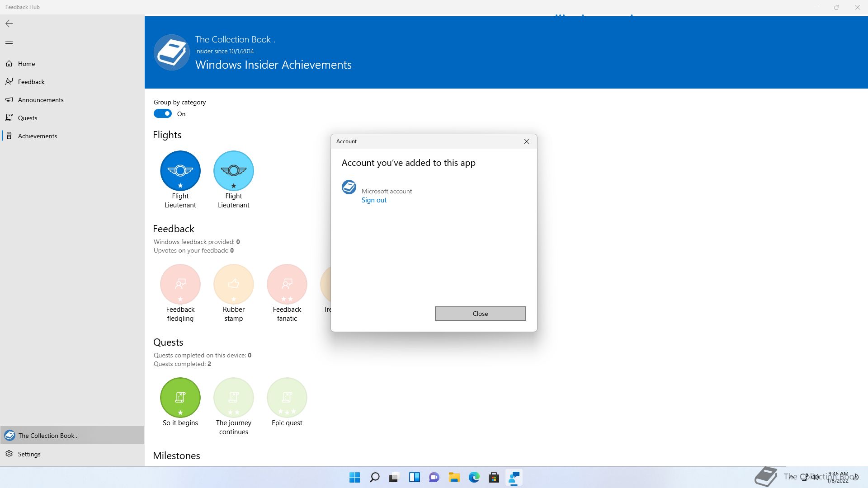Open Microsoft Store from taskbar
The height and width of the screenshot is (488, 868).
(x=494, y=477)
